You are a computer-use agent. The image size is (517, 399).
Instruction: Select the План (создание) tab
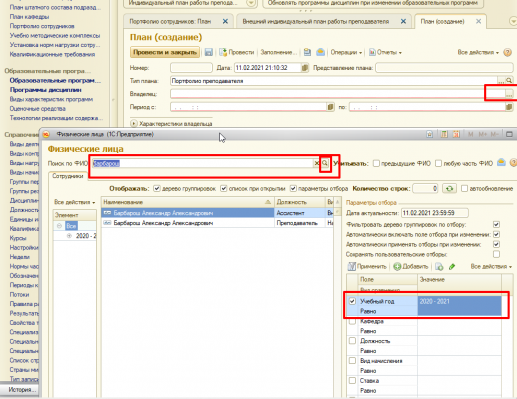[x=442, y=21]
